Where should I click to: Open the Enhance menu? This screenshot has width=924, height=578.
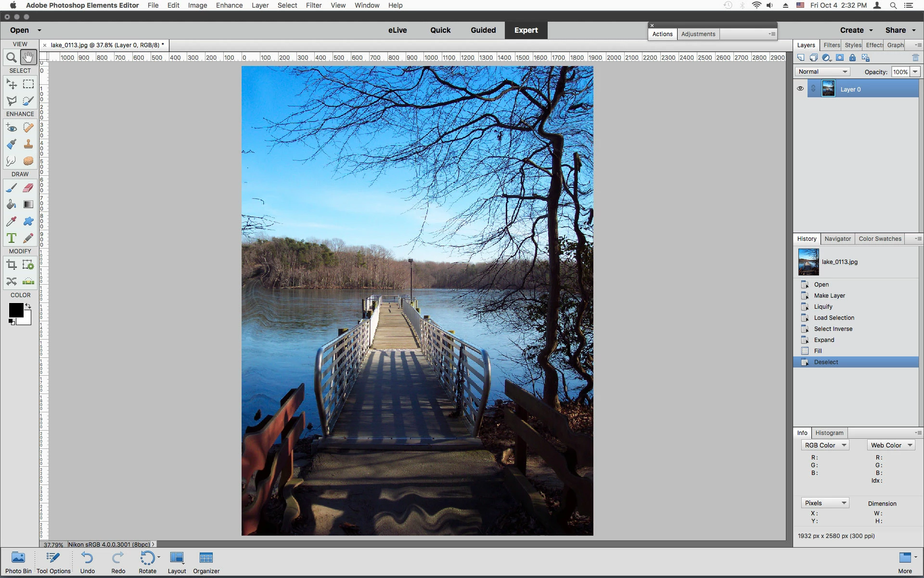(229, 5)
